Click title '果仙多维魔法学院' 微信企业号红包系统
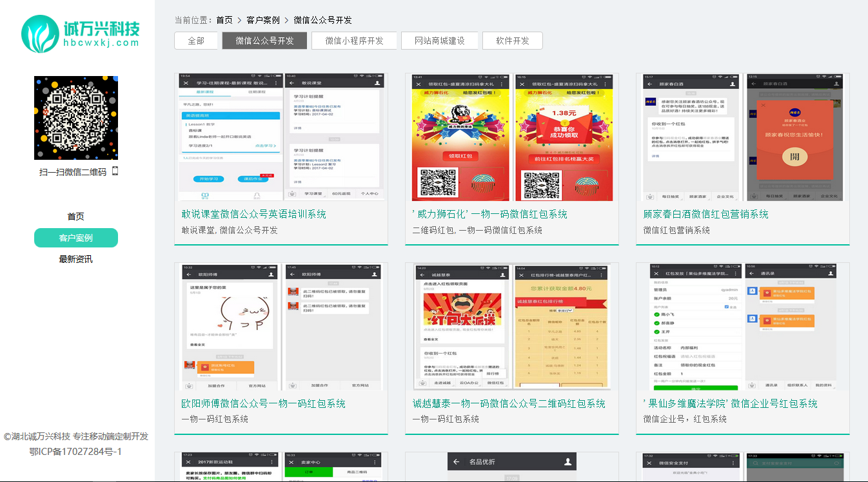The width and height of the screenshot is (868, 482). tap(731, 403)
